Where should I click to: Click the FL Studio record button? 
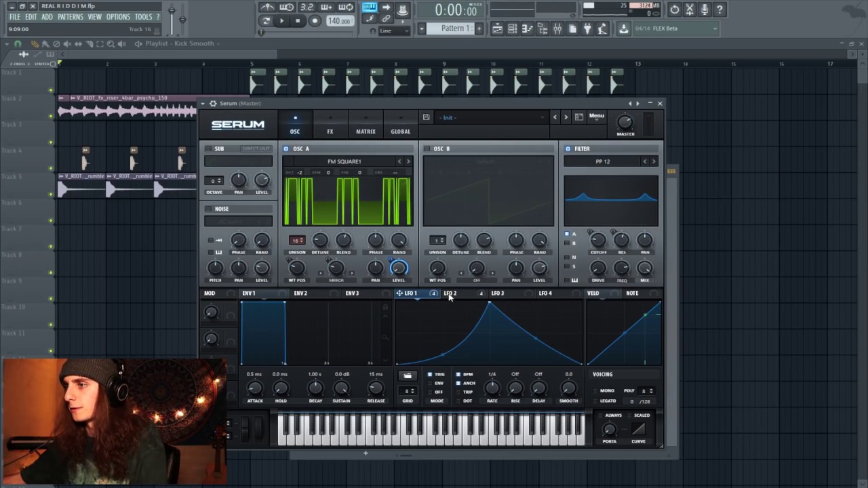(314, 21)
